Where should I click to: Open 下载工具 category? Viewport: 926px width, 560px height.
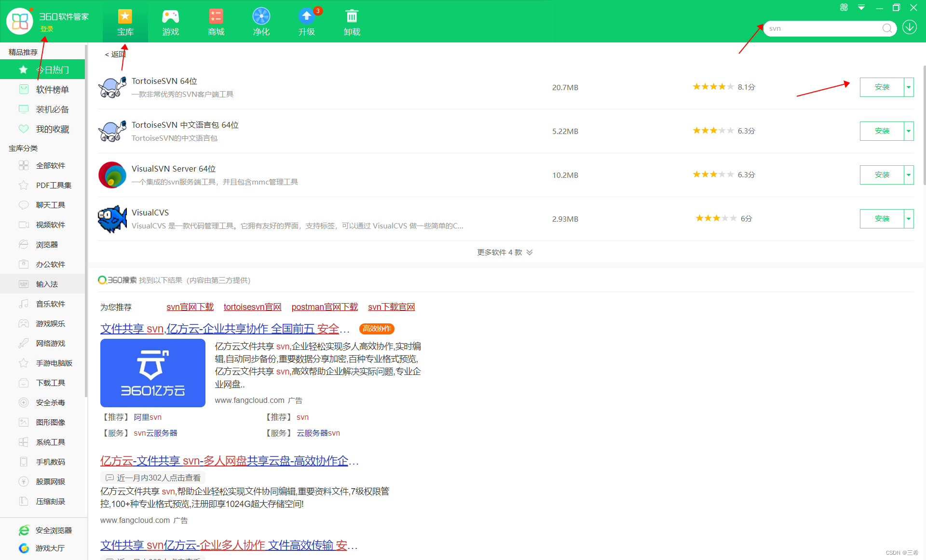point(42,383)
